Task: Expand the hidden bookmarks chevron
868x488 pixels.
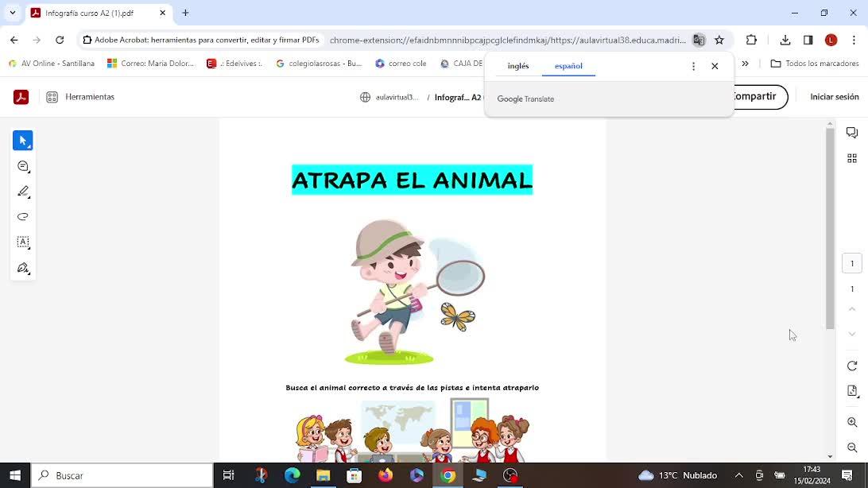Action: point(745,64)
